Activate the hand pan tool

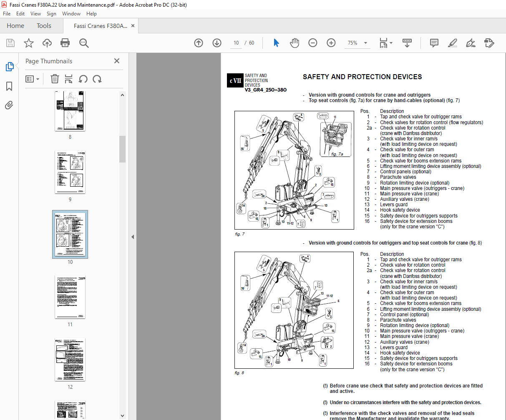point(295,43)
